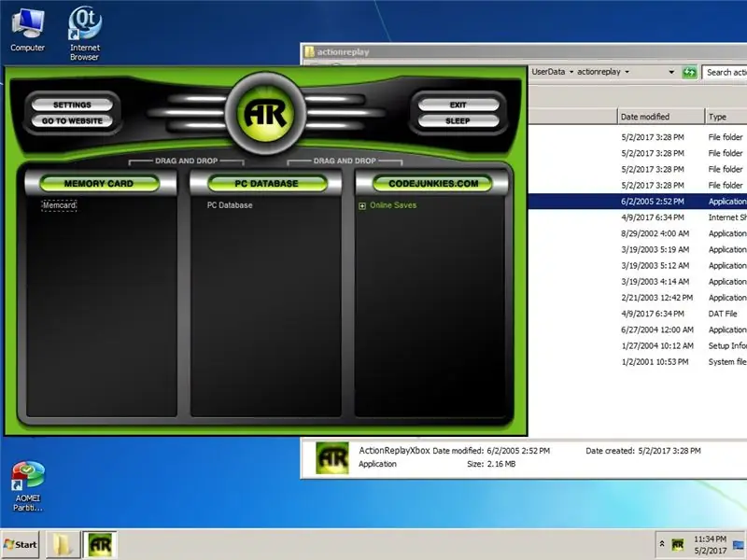
Task: Click the Date created 5/2/2017 3:28 PM value
Action: click(669, 451)
